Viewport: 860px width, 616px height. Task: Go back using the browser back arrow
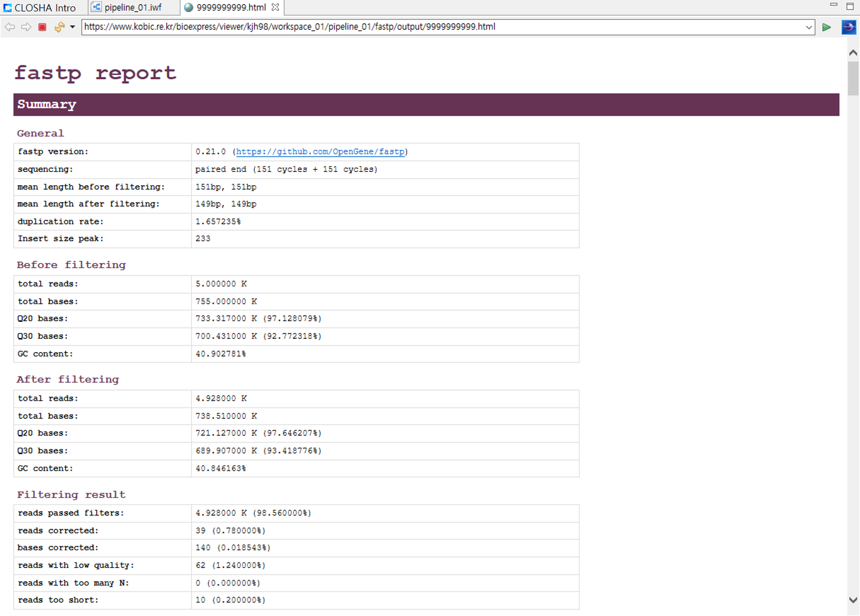10,27
